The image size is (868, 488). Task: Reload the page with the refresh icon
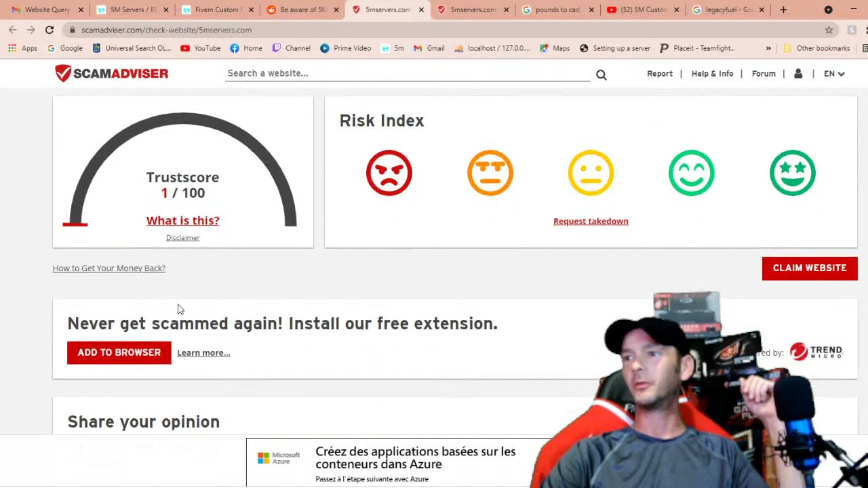[x=50, y=30]
